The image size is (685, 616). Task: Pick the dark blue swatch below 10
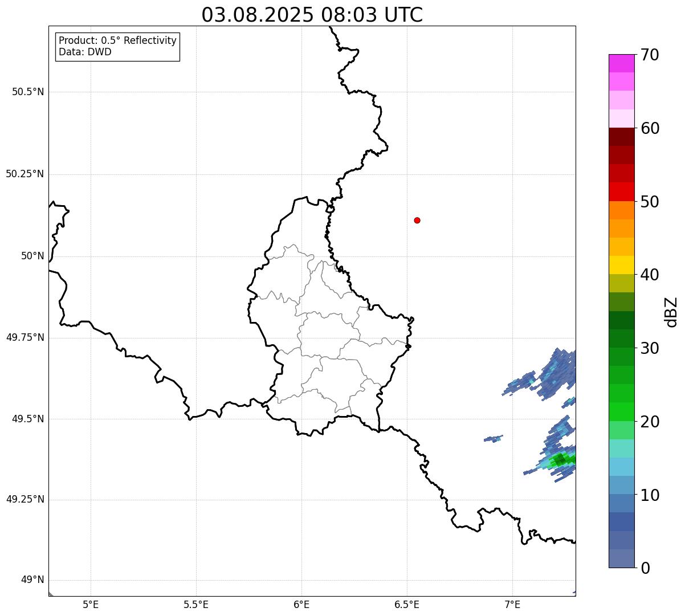622,522
